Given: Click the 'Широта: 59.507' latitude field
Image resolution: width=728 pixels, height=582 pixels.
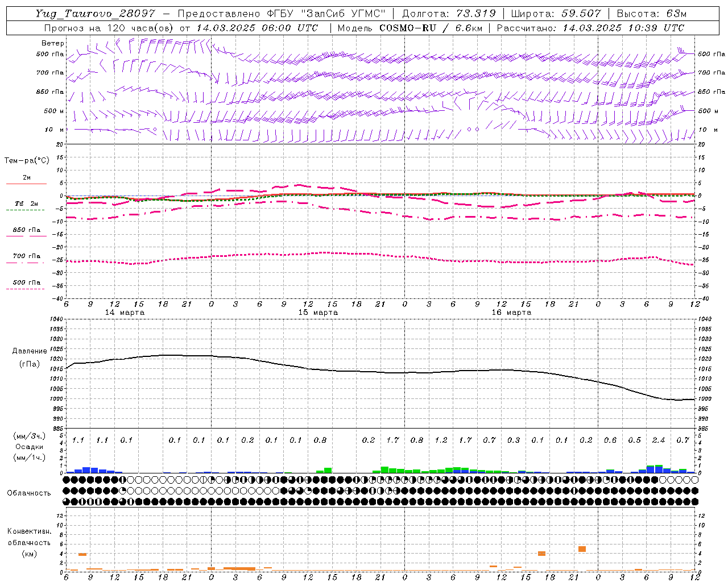Looking at the screenshot, I should [x=556, y=14].
